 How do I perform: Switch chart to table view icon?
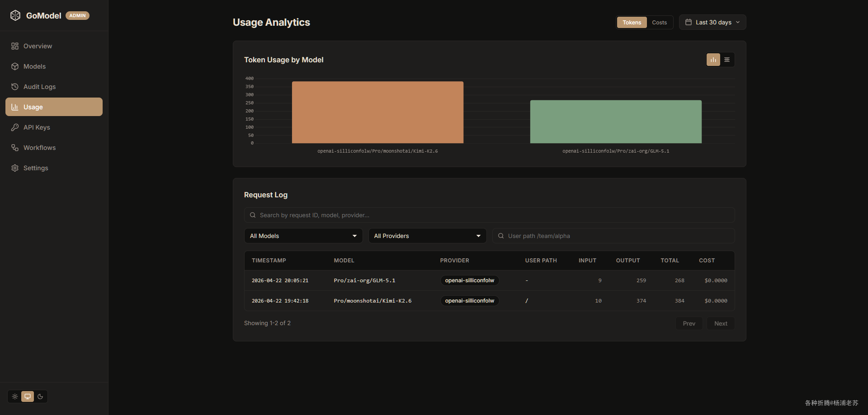click(x=727, y=60)
